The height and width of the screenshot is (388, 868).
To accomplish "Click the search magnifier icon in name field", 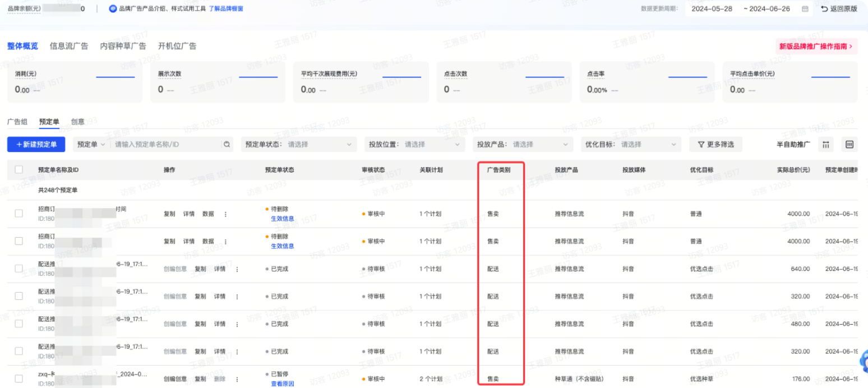I will click(227, 144).
